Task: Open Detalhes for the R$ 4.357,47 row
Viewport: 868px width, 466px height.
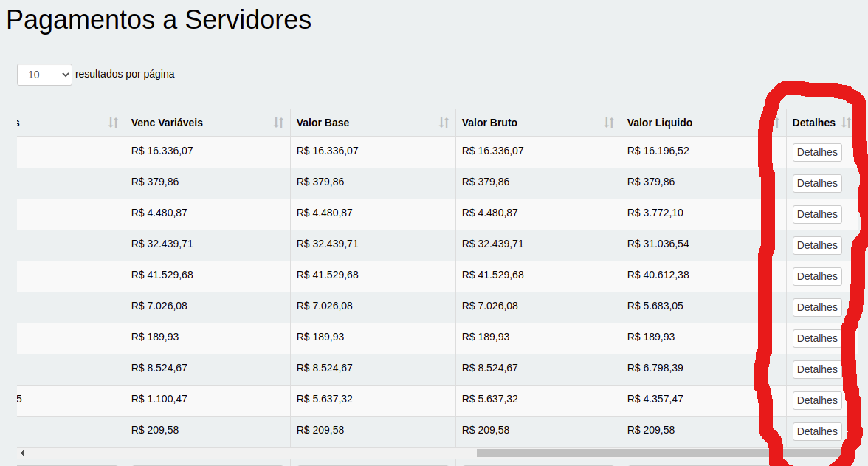Action: click(816, 400)
